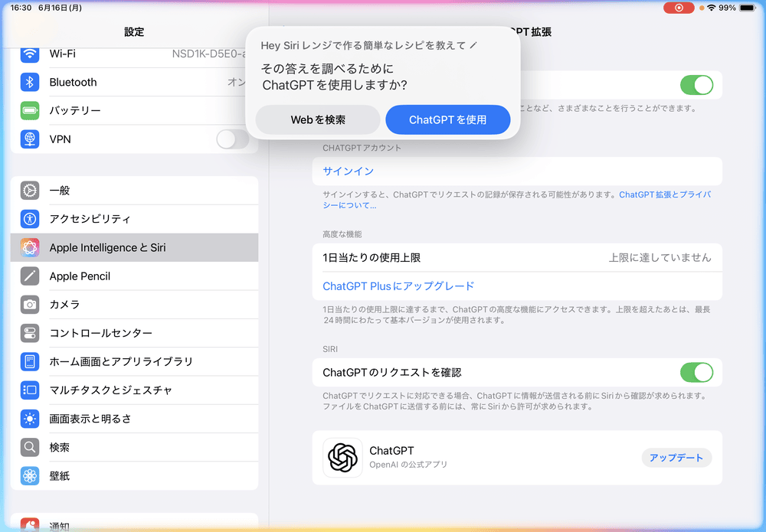Tap the Bluetooth settings icon
Viewport: 766px width, 532px height.
30,82
